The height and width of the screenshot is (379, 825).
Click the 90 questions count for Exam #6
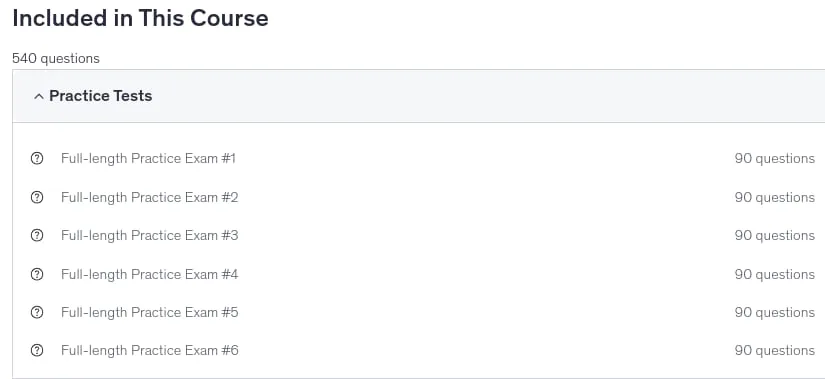(774, 350)
